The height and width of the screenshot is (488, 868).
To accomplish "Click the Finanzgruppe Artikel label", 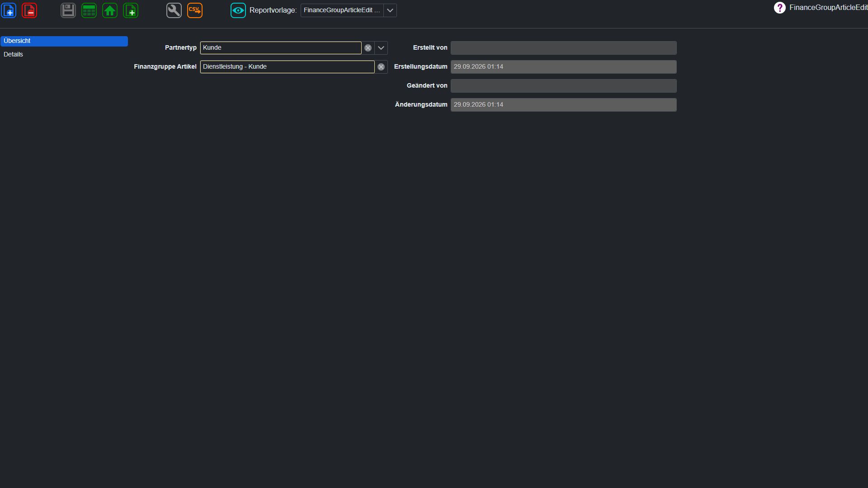I will (x=165, y=66).
